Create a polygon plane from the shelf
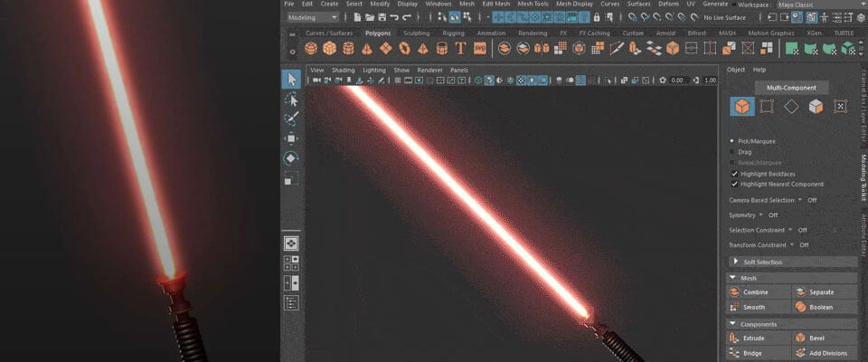The width and height of the screenshot is (868, 362). coord(386,48)
